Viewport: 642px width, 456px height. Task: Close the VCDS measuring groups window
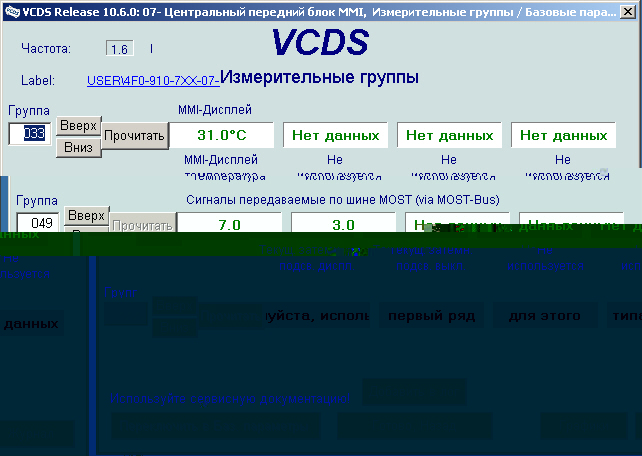(x=628, y=11)
